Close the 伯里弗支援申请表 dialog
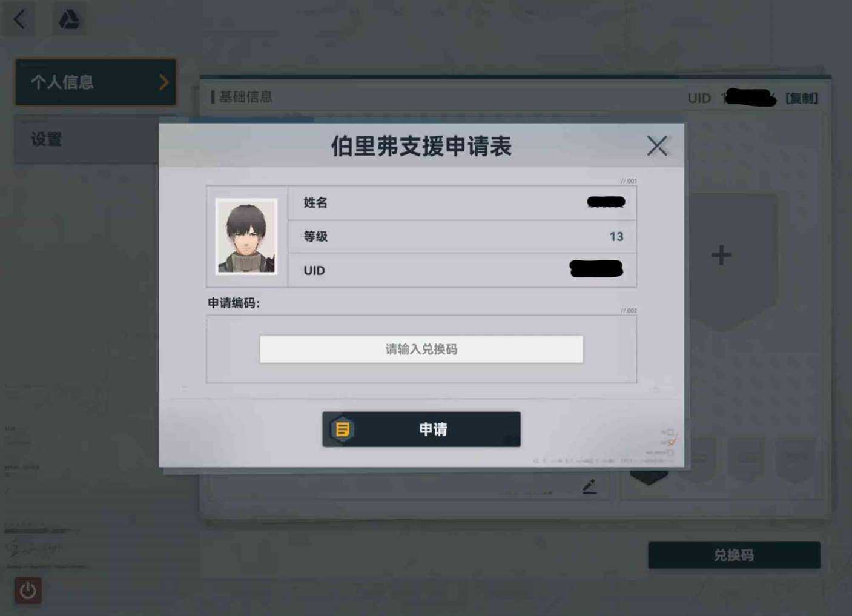The image size is (852, 616). point(657,145)
